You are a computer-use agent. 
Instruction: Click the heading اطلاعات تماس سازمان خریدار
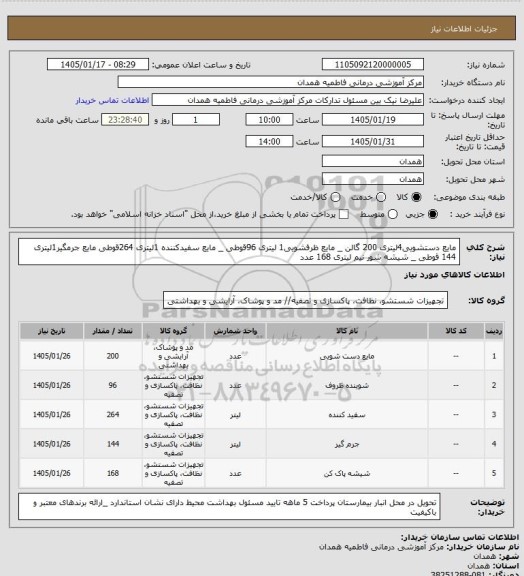pos(460,538)
